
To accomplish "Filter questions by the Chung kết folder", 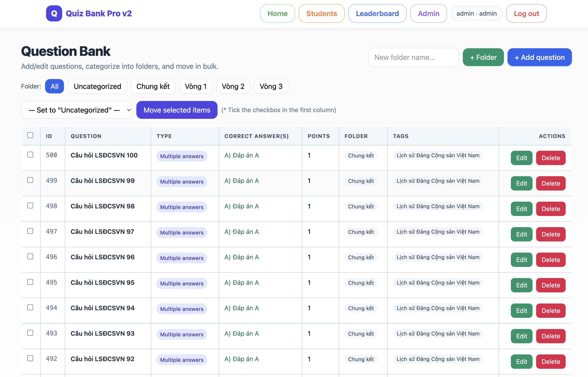I will (x=153, y=86).
